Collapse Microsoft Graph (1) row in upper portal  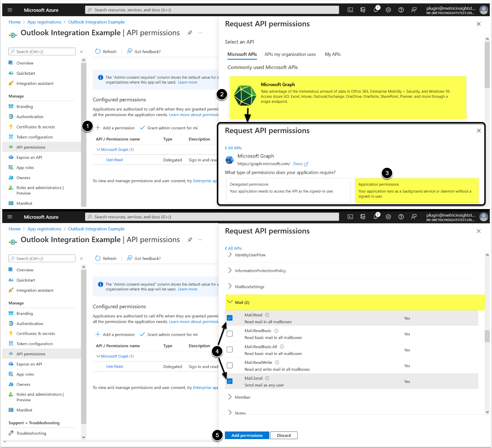[98, 149]
